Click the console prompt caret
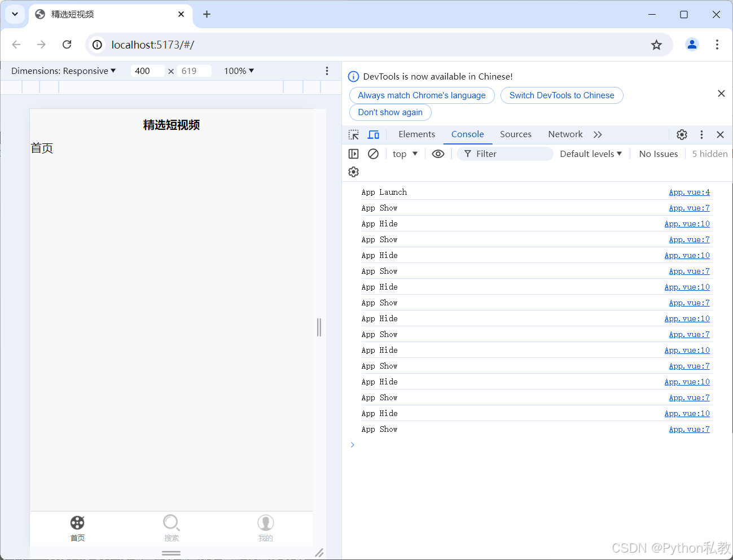The width and height of the screenshot is (733, 560). pyautogui.click(x=353, y=445)
